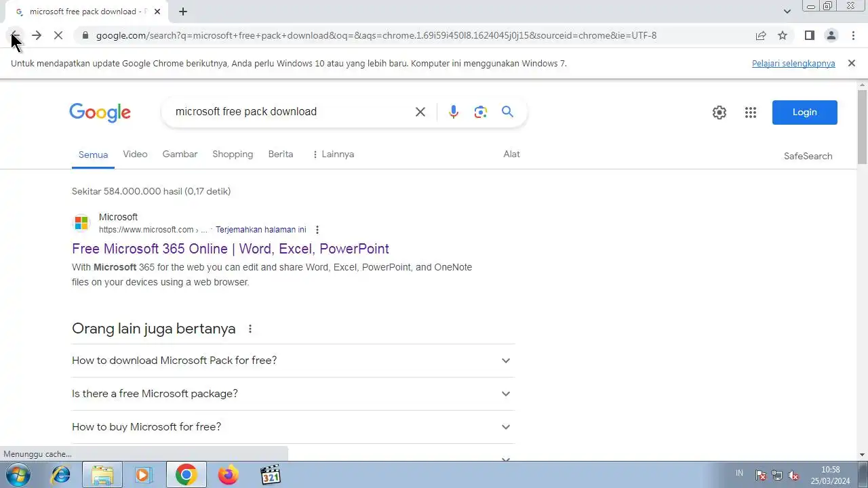Open the Action Center flag tray icon
Screen dimensions: 868x488
(761, 476)
